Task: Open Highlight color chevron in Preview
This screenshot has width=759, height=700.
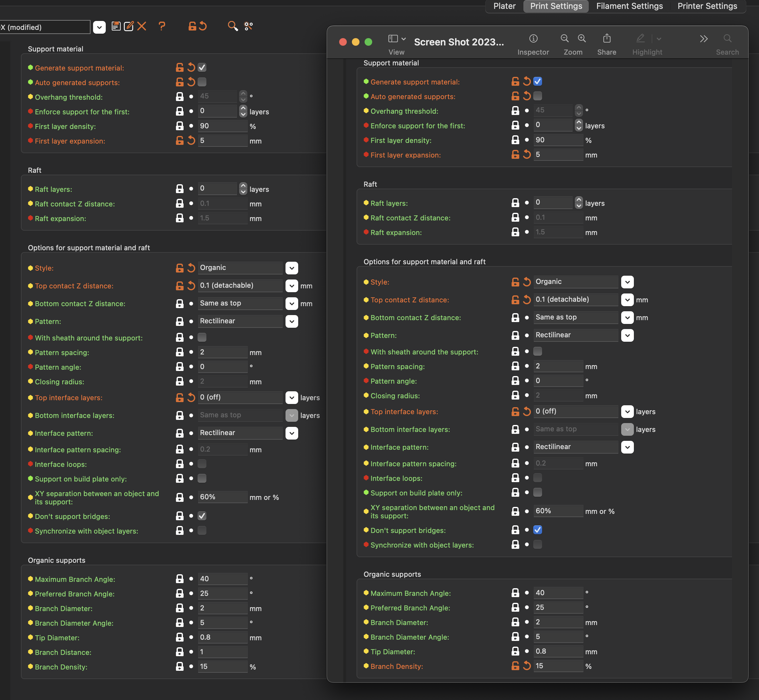Action: click(x=659, y=39)
